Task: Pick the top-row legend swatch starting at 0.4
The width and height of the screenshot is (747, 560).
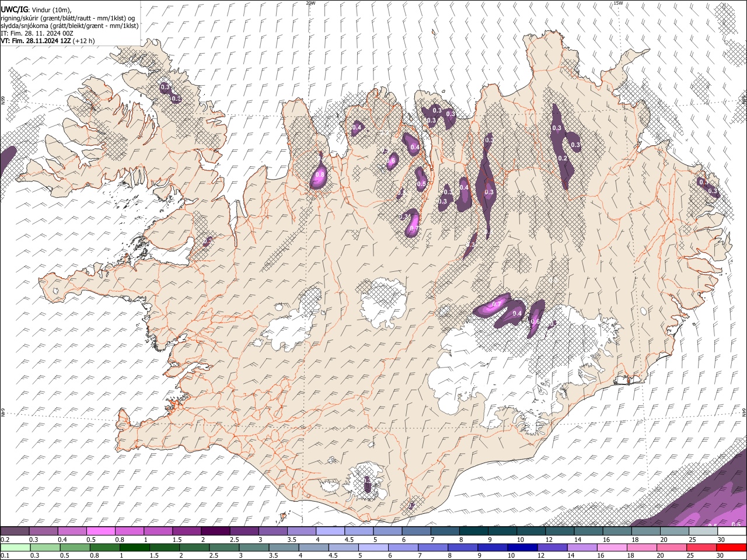Action: pos(72,531)
